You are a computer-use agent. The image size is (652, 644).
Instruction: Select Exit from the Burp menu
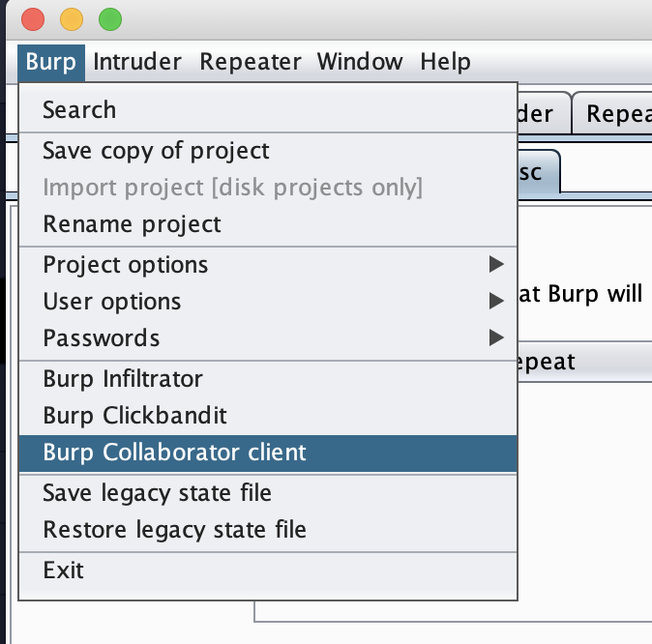[268, 570]
